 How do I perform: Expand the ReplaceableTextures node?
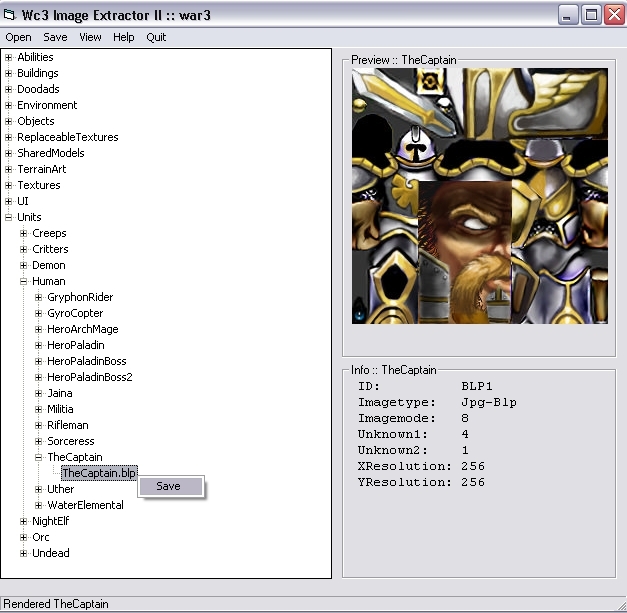click(x=8, y=137)
